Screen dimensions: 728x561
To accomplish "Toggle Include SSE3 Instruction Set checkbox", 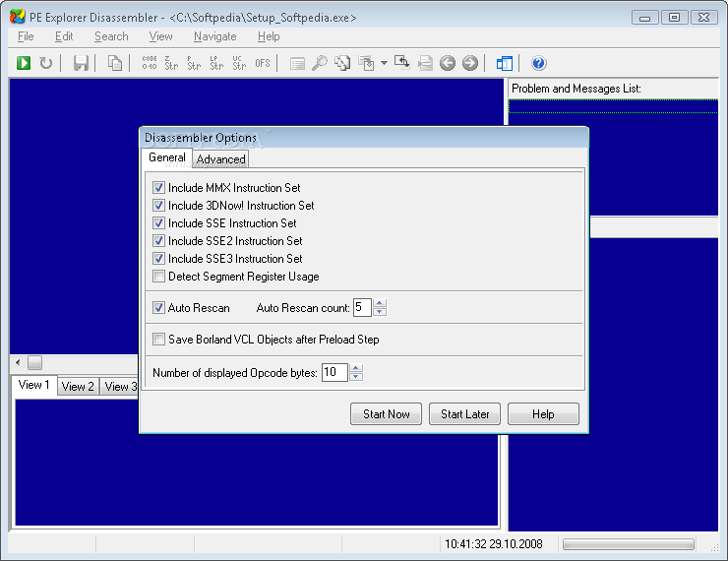I will coord(158,258).
